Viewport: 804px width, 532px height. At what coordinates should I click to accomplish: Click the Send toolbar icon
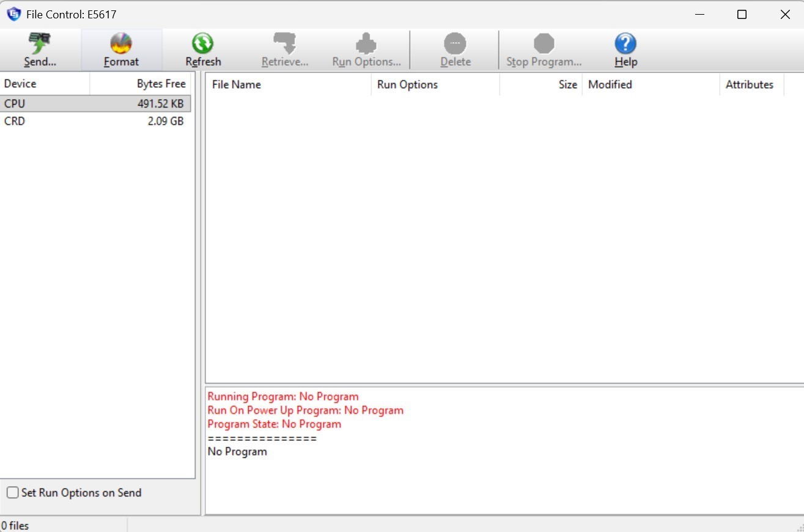point(40,44)
